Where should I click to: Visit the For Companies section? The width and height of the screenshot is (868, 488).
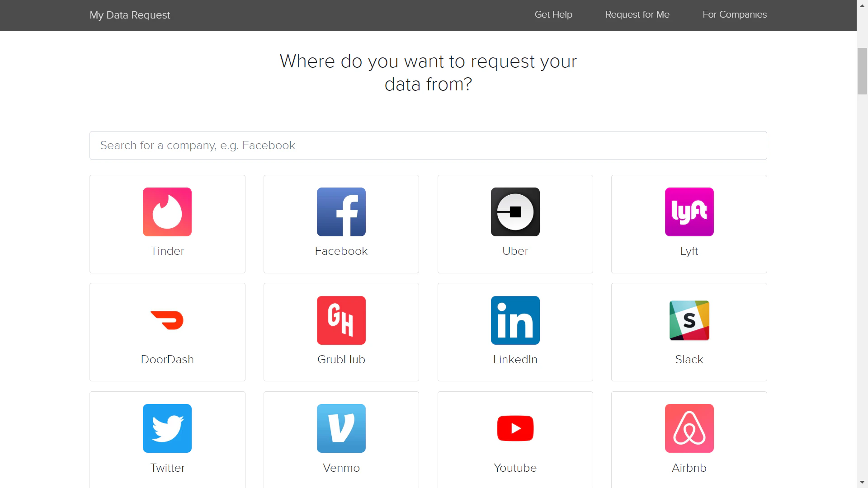click(x=735, y=14)
